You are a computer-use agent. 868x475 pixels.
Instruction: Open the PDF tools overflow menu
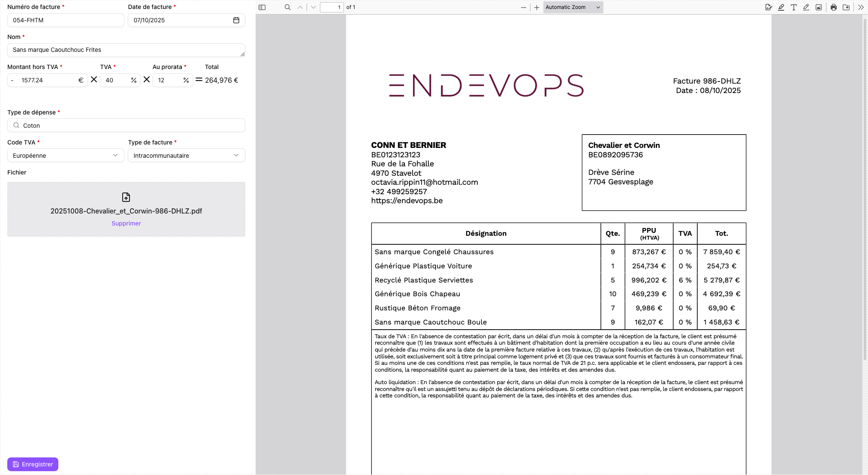(861, 7)
